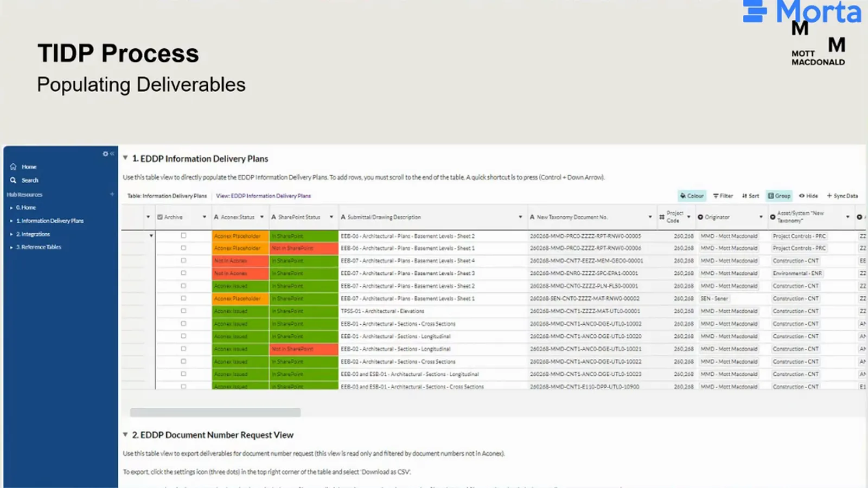Viewport: 868px width, 488px height.
Task: Click the Home house icon in sidebar
Action: 14,167
